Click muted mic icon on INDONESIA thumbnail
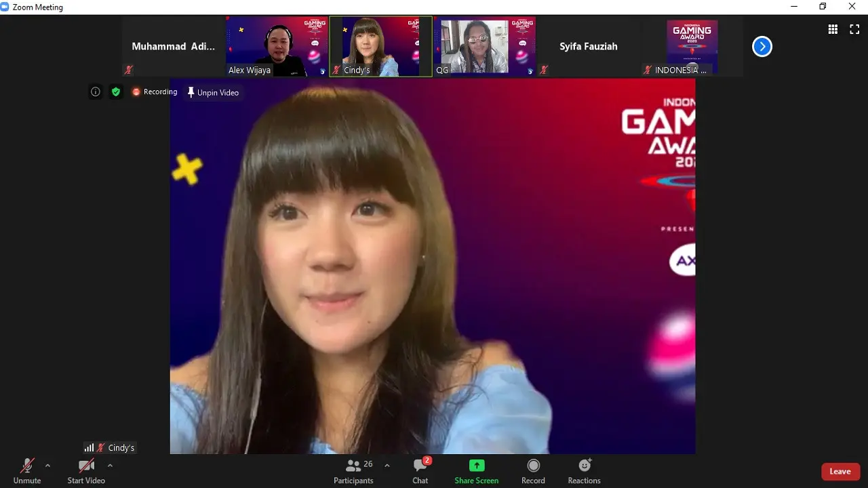868x488 pixels. click(x=648, y=70)
